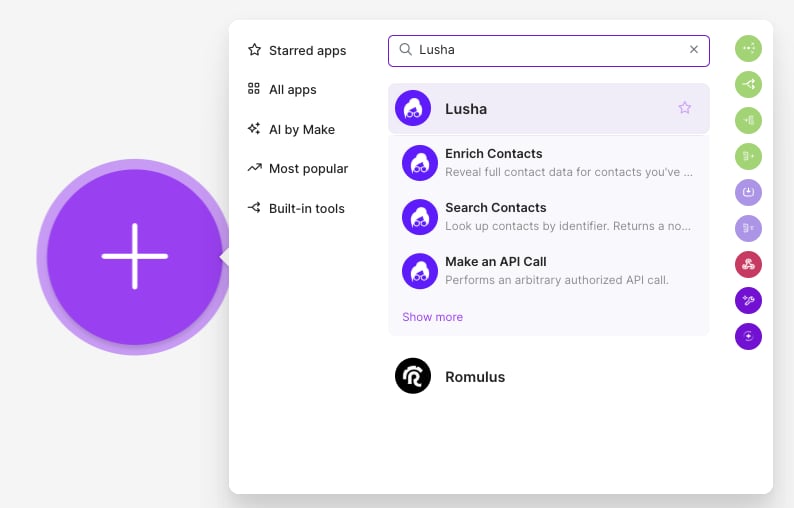This screenshot has height=508, width=794.
Task: Click the red Webhooks shortcut icon
Action: [748, 264]
